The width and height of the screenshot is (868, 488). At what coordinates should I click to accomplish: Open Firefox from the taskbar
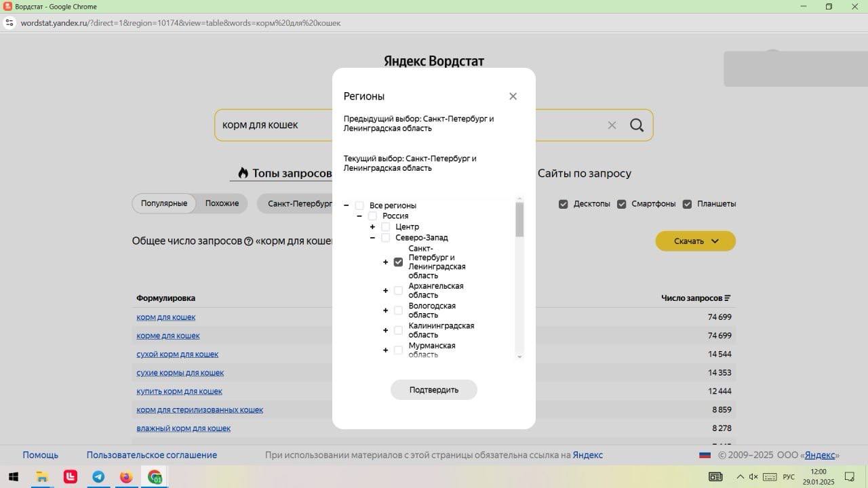click(126, 477)
